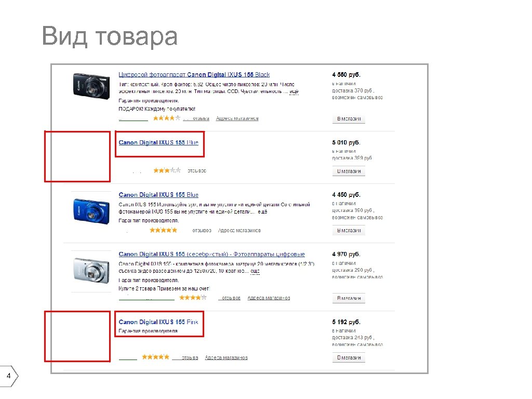Click the star rating of the first listing
This screenshot has width=532, height=399.
click(x=167, y=118)
